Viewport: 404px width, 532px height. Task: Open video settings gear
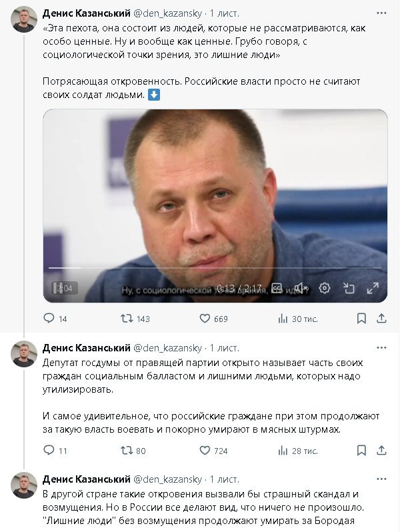pos(325,288)
